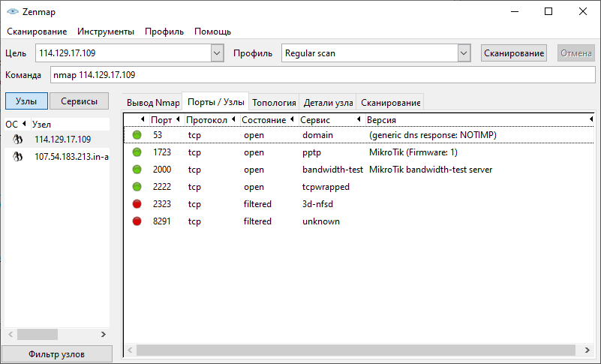Click the green status dot for port 2000
Viewport: 601px width, 364px height.
[x=137, y=170]
